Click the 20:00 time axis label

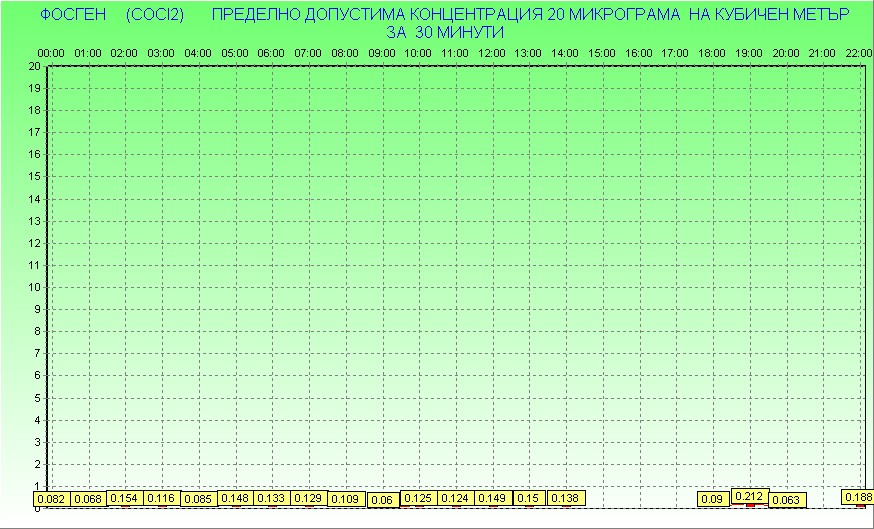point(786,54)
